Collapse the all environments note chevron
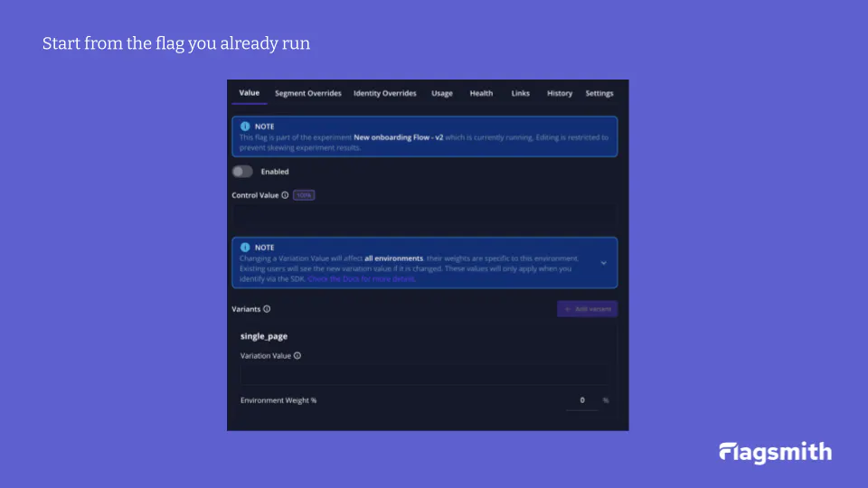This screenshot has width=868, height=488. (x=603, y=263)
